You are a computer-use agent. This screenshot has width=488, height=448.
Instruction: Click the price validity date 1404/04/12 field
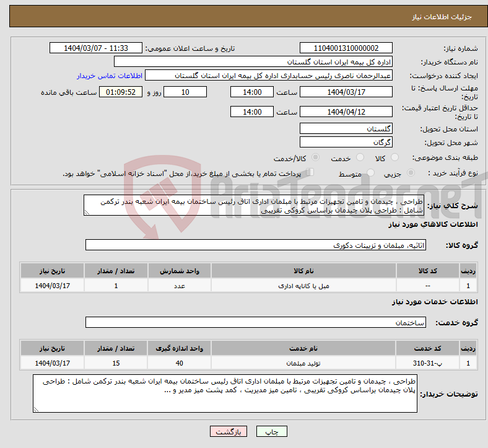pyautogui.click(x=346, y=112)
